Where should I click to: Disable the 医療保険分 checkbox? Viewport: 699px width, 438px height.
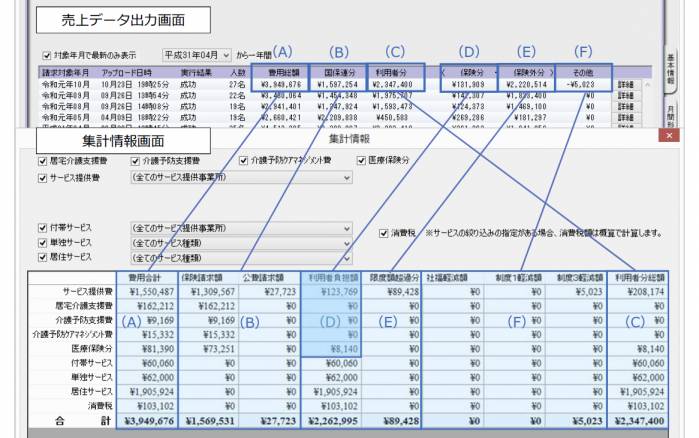point(362,160)
